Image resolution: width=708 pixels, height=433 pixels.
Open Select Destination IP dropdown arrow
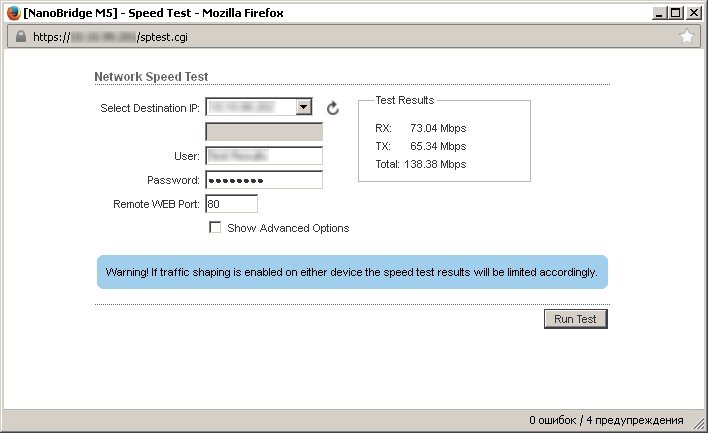pos(304,107)
